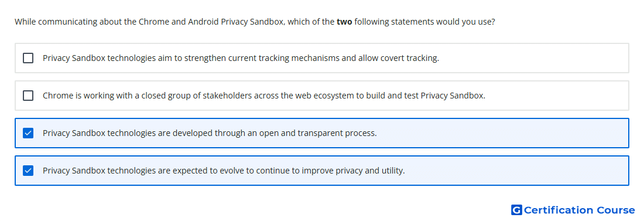
Task: Click the bold word 'two' in the question
Action: point(344,22)
